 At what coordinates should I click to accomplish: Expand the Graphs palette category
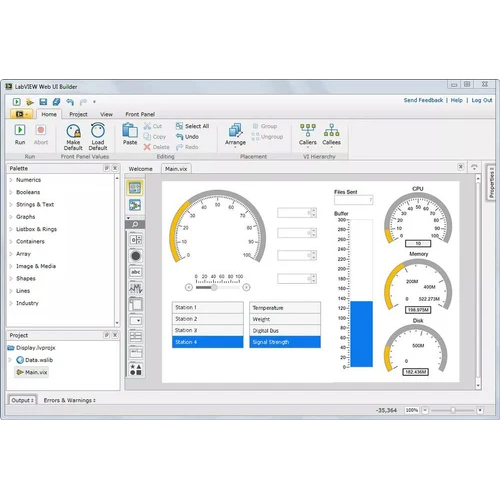[x=11, y=217]
